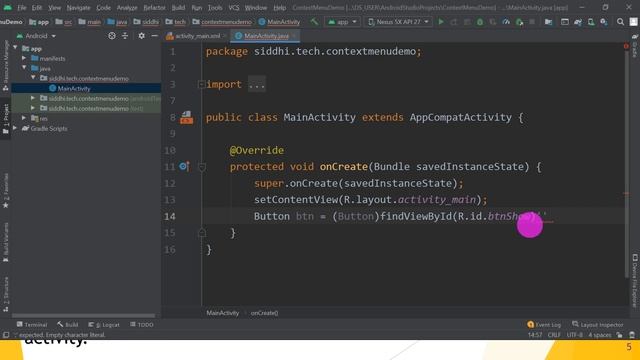The image size is (640, 360).
Task: Open the VCS menu
Action: coord(234,8)
